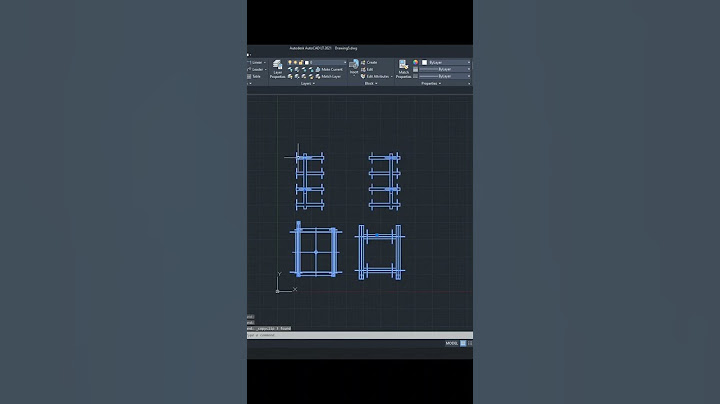Click the lineweight icon in Properties panel
Screen dimensions: 720x404
[x=416, y=69]
